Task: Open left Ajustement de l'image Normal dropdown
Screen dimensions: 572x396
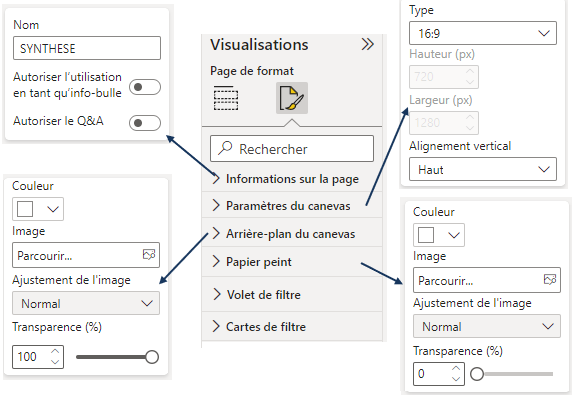Action: (86, 303)
